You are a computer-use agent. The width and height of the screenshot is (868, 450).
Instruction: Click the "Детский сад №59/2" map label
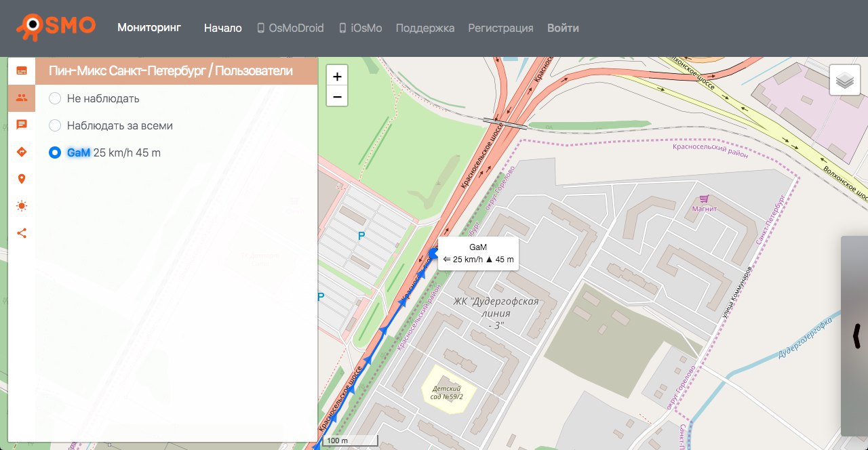click(447, 392)
